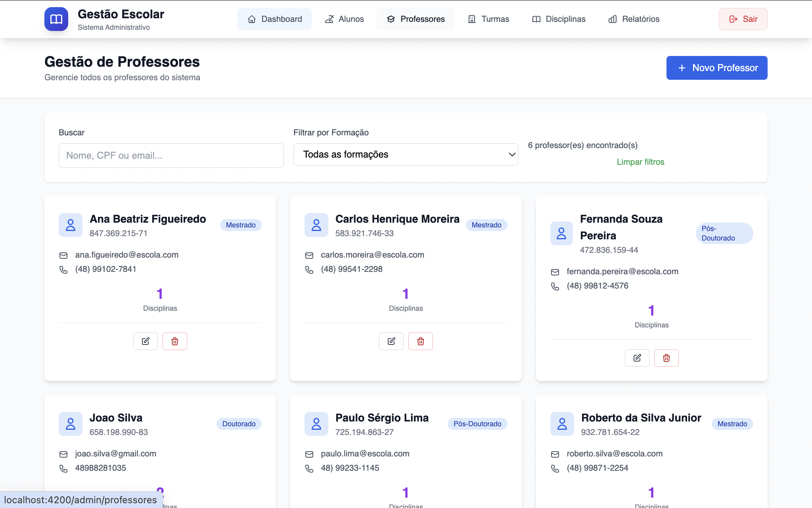Delete Ana Beatriz Figueiredo with trash icon
The image size is (812, 508).
tap(175, 341)
